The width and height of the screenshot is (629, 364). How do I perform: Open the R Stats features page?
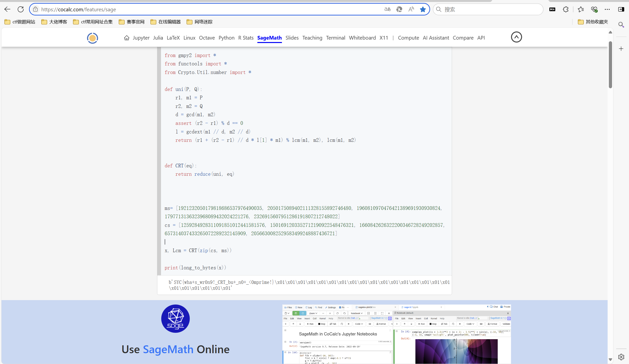point(246,38)
